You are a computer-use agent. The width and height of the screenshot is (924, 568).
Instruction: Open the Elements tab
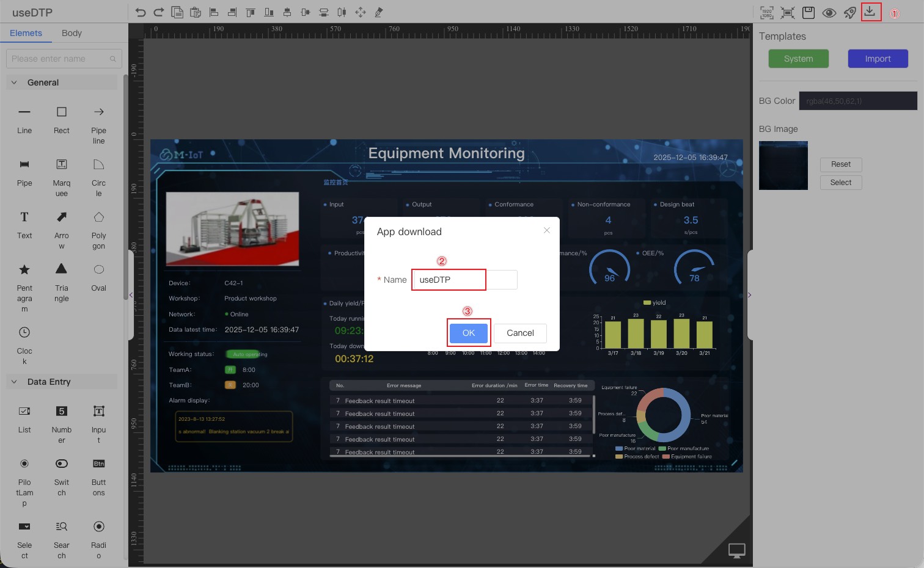pos(26,33)
